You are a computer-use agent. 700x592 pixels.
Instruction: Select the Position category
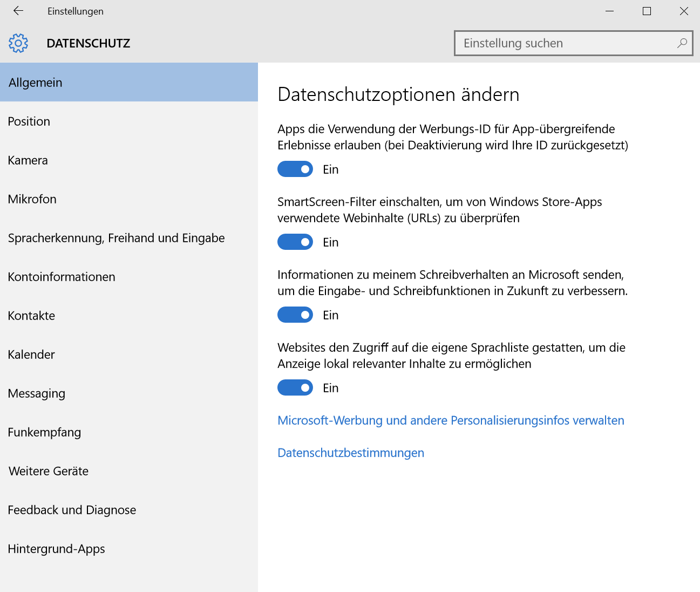29,121
